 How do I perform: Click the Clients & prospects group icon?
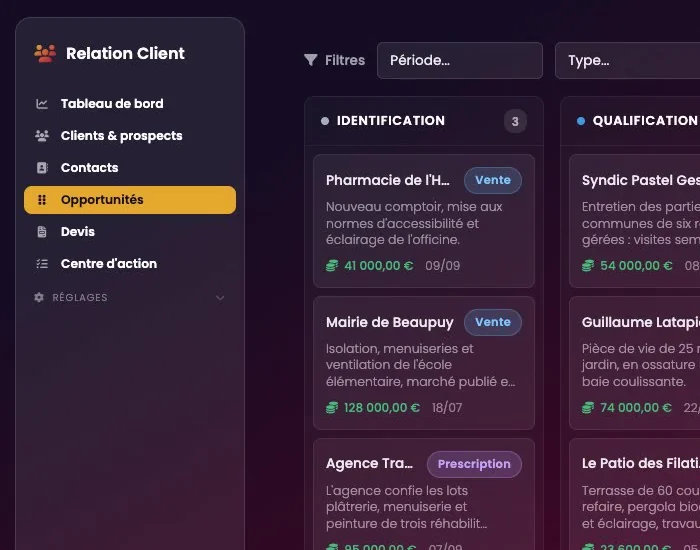pos(42,136)
